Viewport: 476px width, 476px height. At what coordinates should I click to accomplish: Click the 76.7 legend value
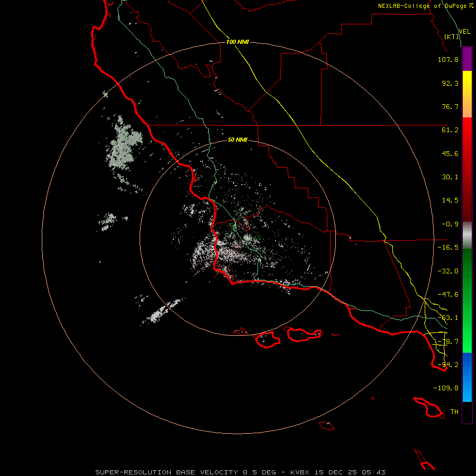click(450, 106)
